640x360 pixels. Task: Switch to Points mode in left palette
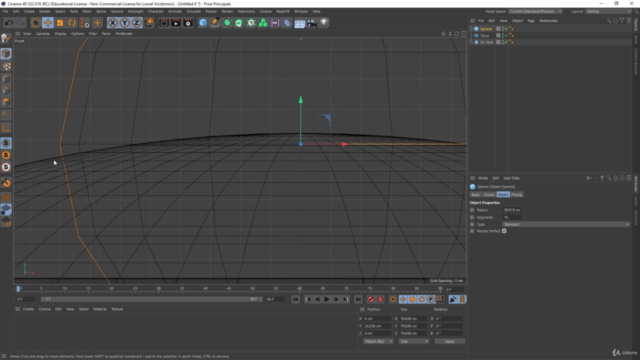pos(6,78)
